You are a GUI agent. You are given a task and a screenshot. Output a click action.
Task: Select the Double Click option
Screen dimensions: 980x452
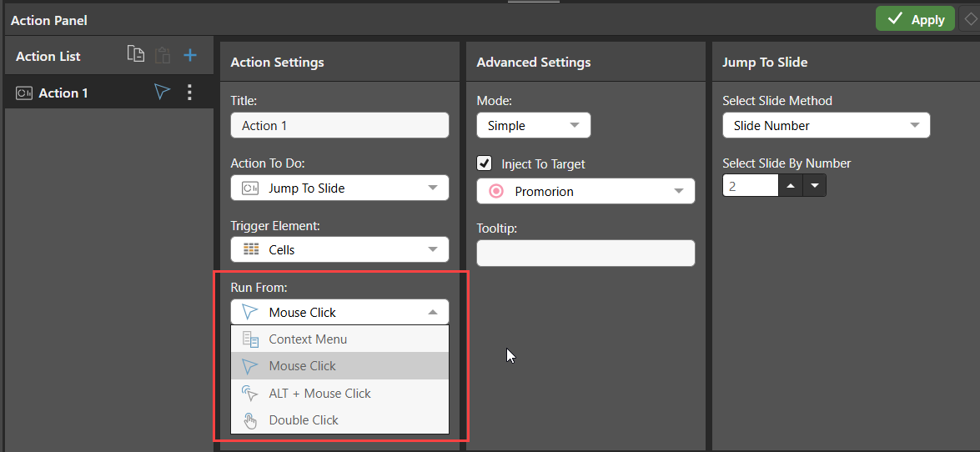(340, 420)
